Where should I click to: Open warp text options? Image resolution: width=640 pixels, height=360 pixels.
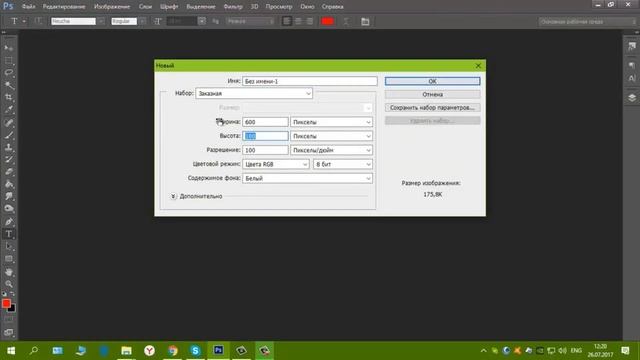click(346, 21)
